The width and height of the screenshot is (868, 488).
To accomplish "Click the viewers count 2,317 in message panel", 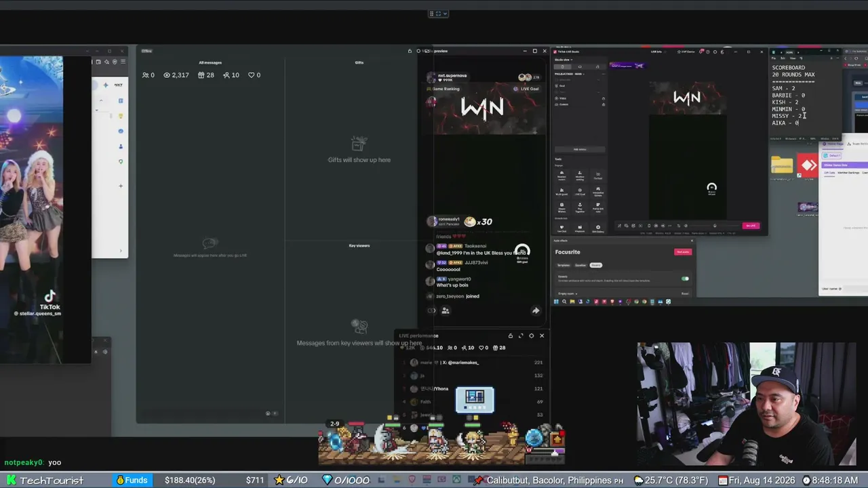I will click(176, 75).
